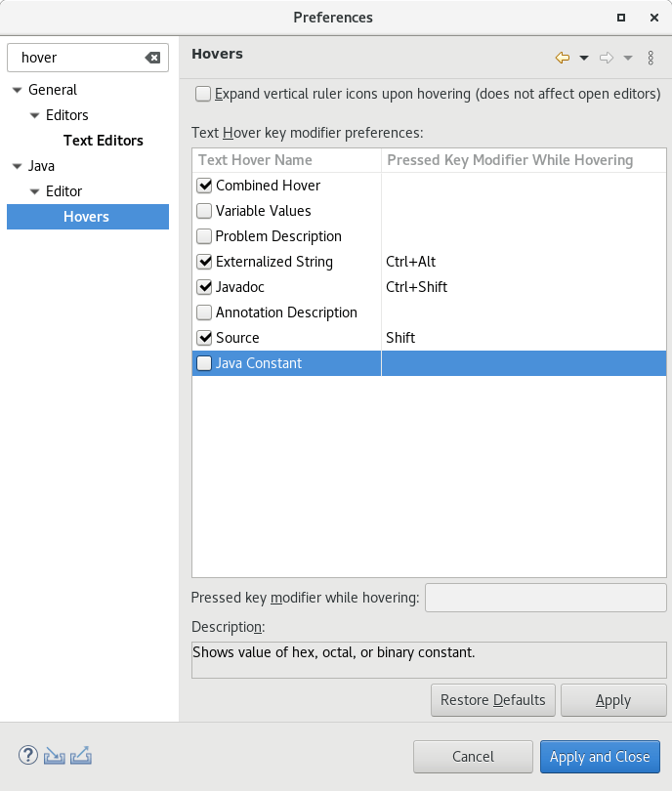
Task: Open the preferences view menu dots
Action: [651, 58]
